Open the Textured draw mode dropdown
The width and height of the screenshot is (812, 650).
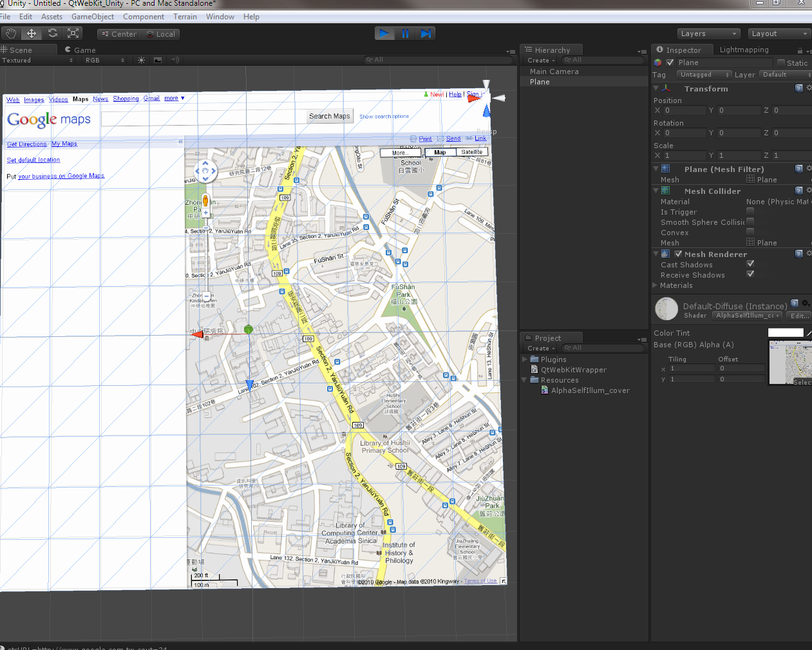(37, 60)
